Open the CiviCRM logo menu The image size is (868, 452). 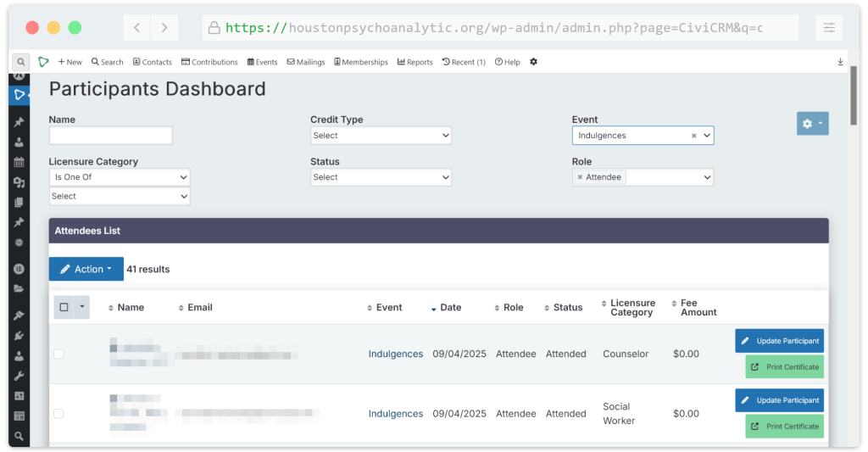point(43,62)
